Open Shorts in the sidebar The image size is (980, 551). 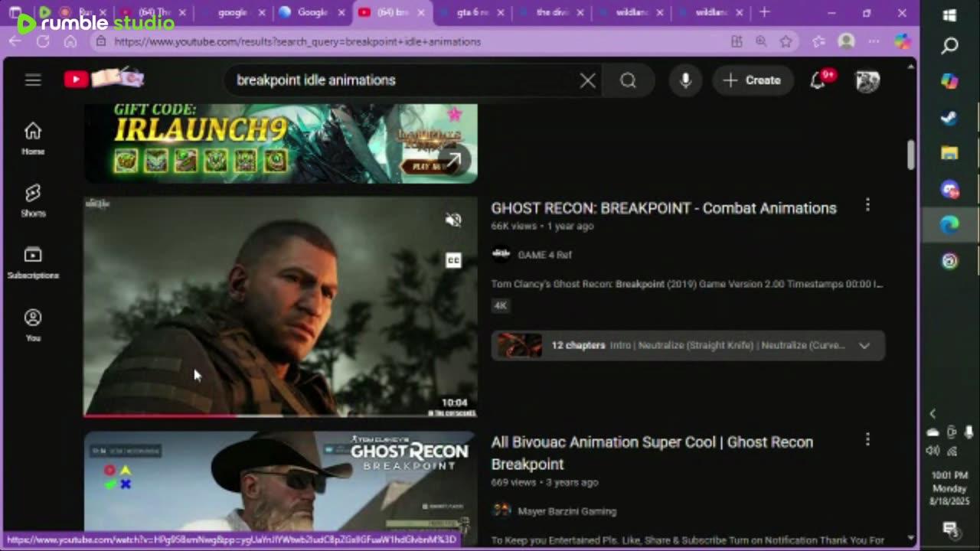click(x=33, y=201)
